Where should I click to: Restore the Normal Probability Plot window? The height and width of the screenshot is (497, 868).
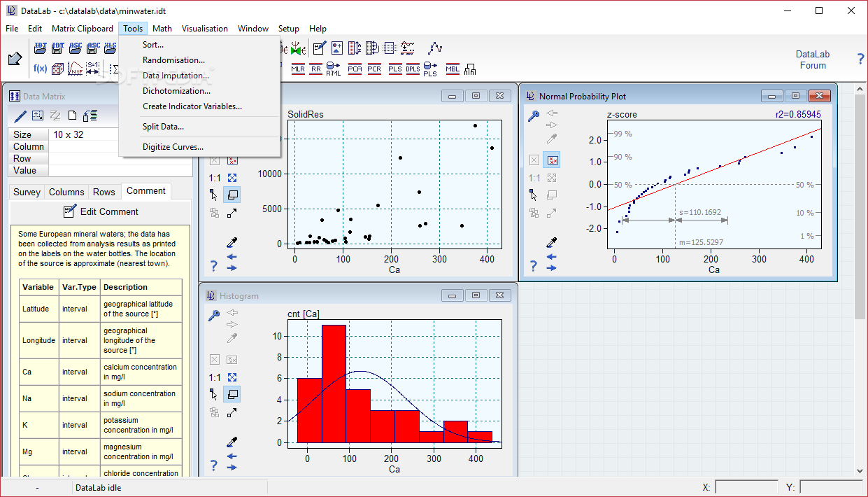coord(796,96)
